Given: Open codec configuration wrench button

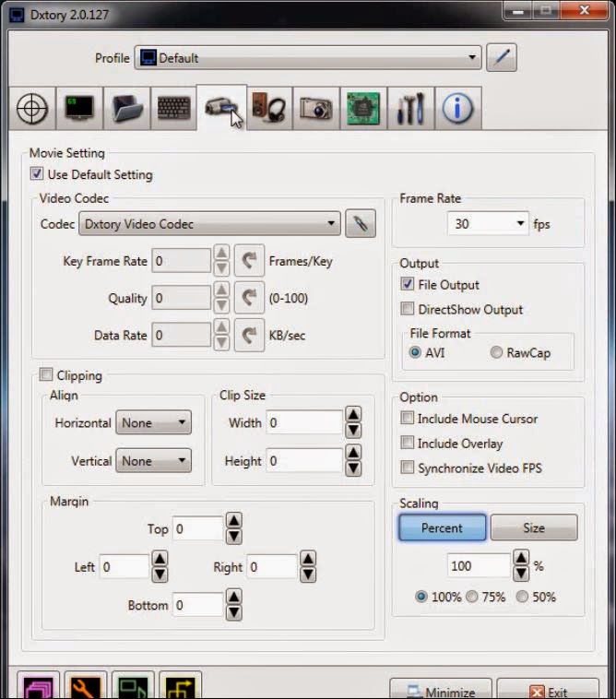Looking at the screenshot, I should click(361, 223).
